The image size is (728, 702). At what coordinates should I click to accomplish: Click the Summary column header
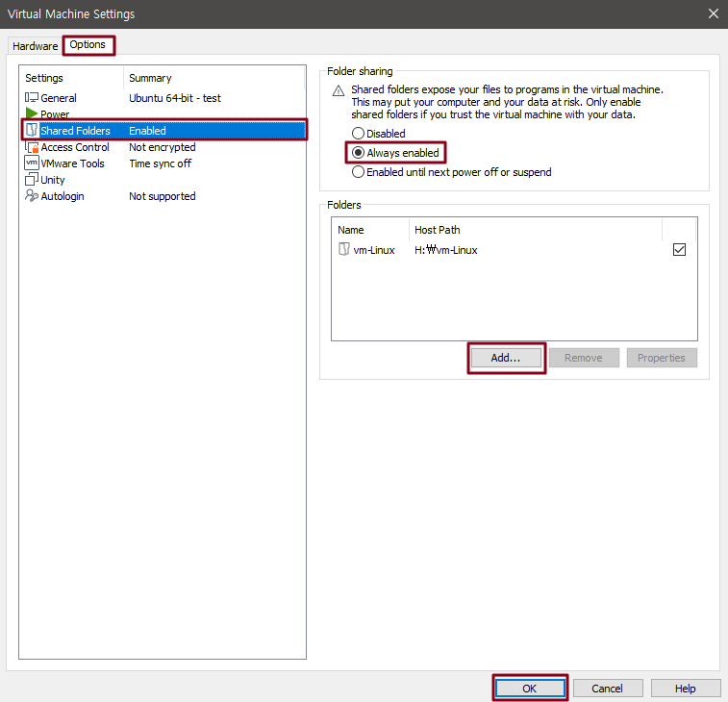[x=214, y=78]
